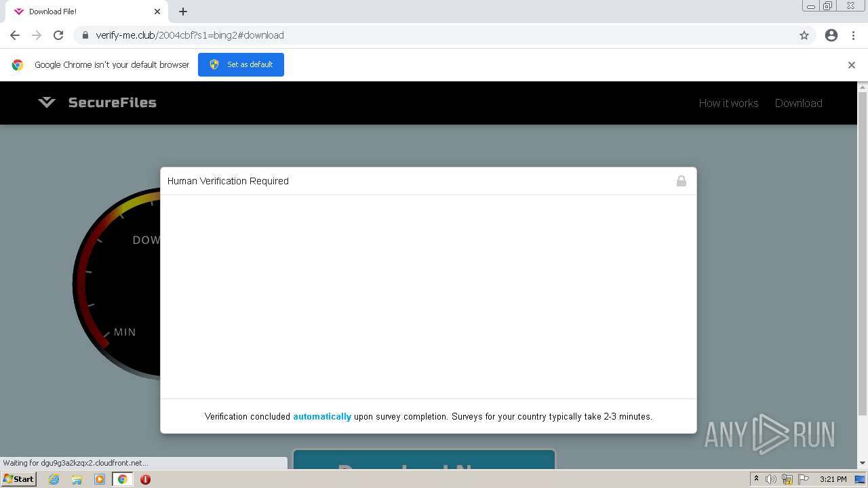868x488 pixels.
Task: Click Set as default button
Action: [x=241, y=64]
